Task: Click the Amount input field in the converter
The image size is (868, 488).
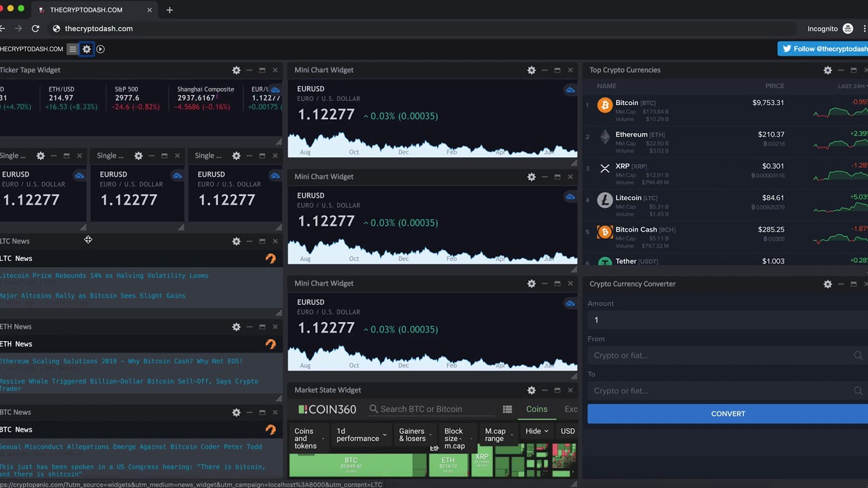Action: (x=728, y=320)
